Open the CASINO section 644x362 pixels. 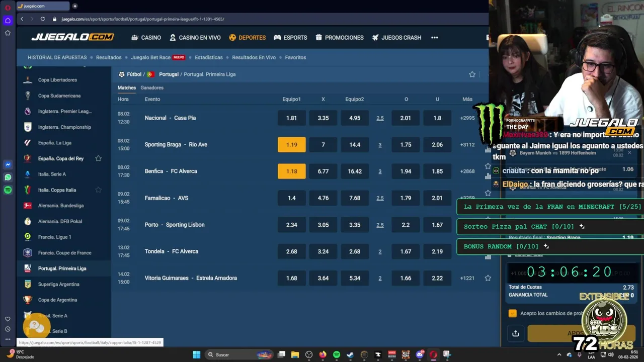pyautogui.click(x=146, y=38)
